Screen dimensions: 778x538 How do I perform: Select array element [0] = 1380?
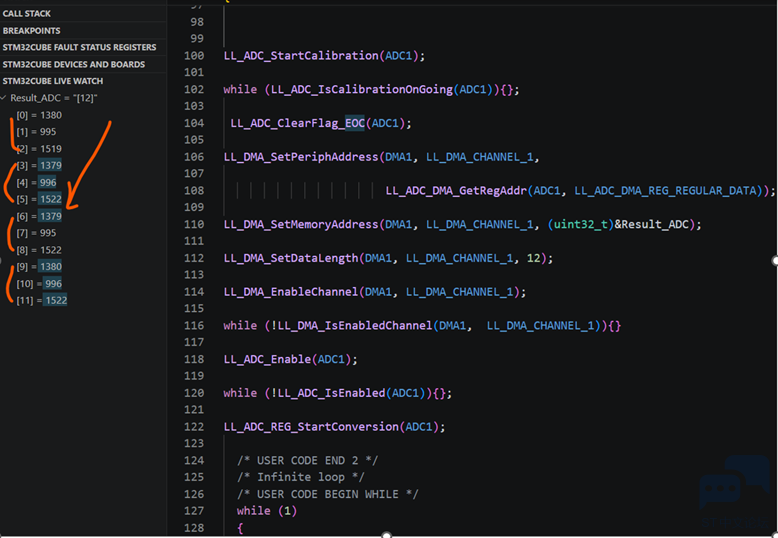pyautogui.click(x=38, y=115)
